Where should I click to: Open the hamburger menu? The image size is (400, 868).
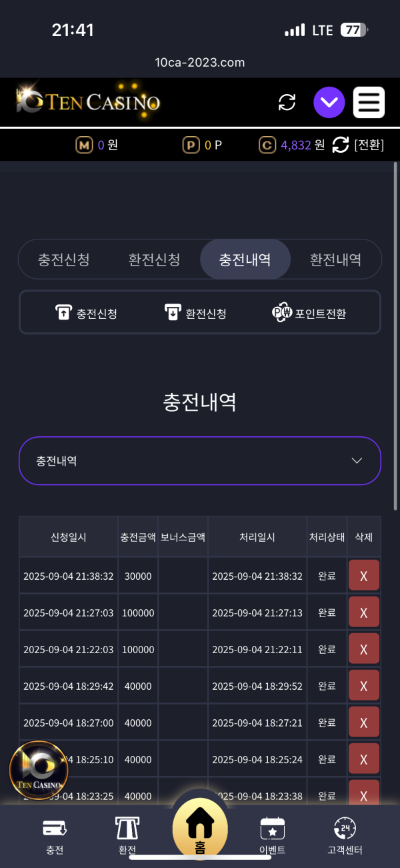pyautogui.click(x=369, y=103)
